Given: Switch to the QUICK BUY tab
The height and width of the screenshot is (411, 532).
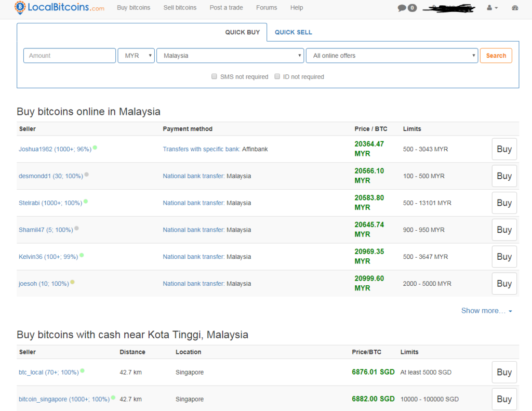Looking at the screenshot, I should point(242,32).
